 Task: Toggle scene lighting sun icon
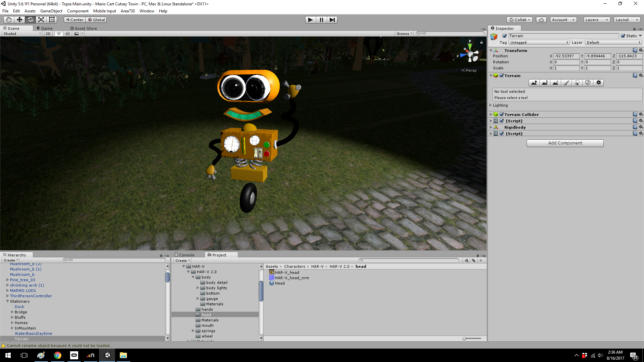(59, 34)
